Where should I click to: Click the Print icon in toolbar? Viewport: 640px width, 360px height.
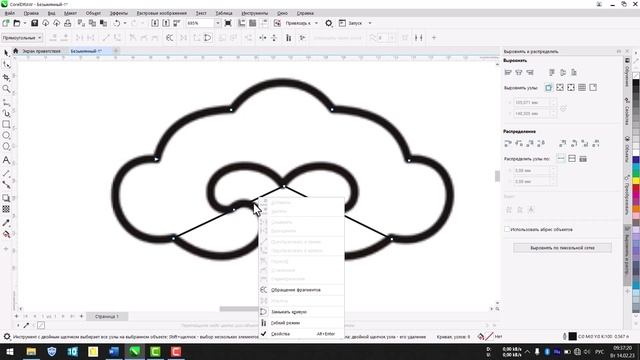(67, 23)
